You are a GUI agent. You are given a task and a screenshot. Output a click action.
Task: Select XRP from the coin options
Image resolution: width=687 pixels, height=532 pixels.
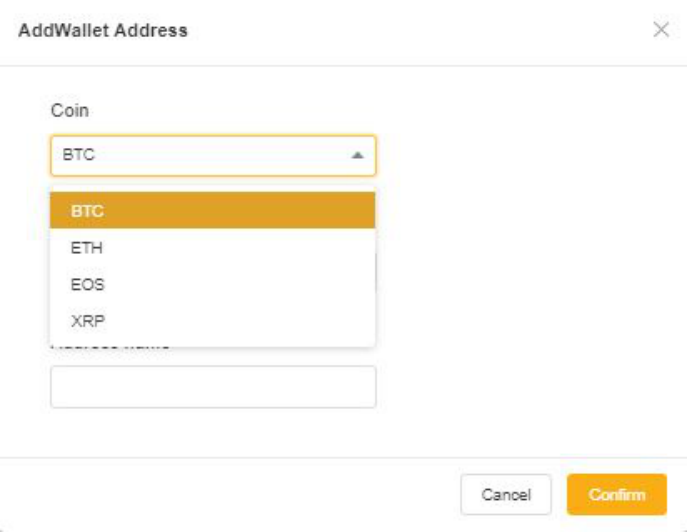[212, 321]
